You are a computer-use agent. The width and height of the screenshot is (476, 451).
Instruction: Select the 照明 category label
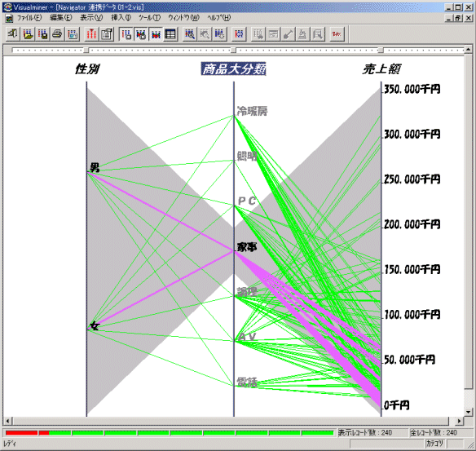coord(247,156)
